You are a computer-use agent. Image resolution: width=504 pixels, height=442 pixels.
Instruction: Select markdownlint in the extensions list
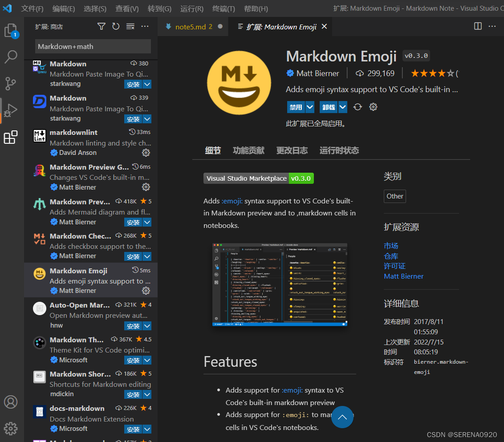tap(91, 142)
